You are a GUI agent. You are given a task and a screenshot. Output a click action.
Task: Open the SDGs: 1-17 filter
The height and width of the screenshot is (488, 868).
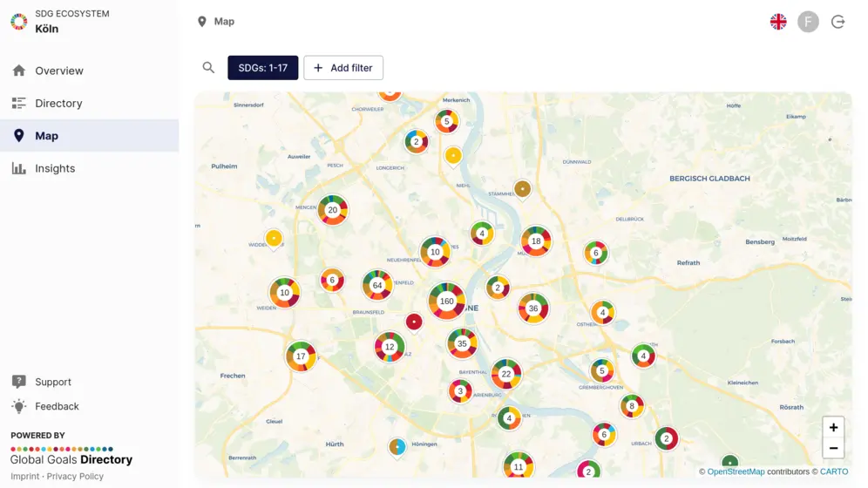coord(263,67)
